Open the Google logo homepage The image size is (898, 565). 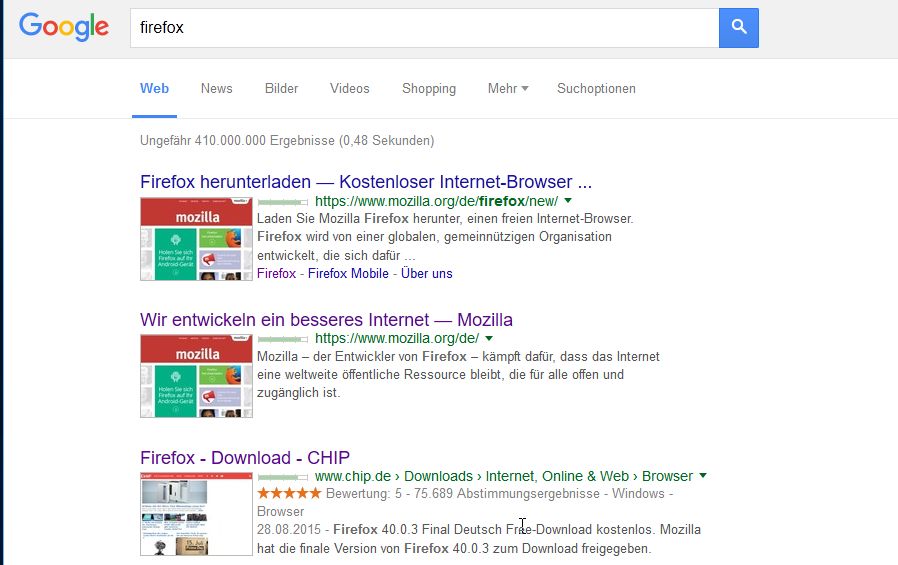click(x=64, y=27)
